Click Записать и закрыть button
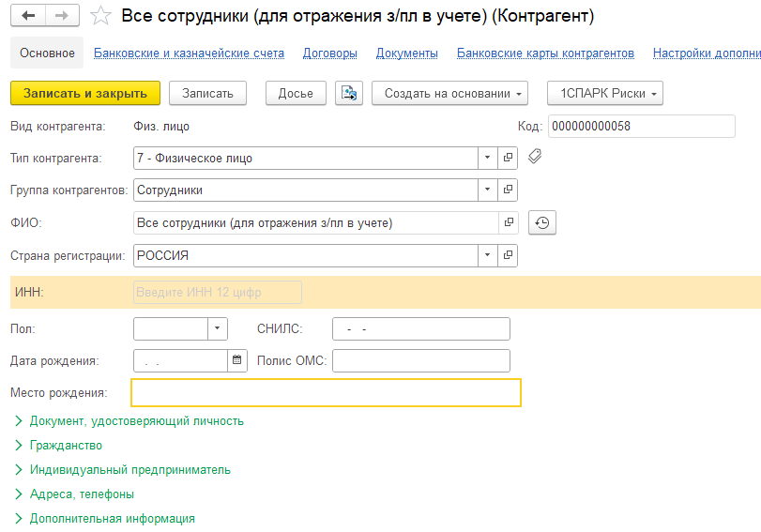The width and height of the screenshot is (761, 532). coord(85,93)
